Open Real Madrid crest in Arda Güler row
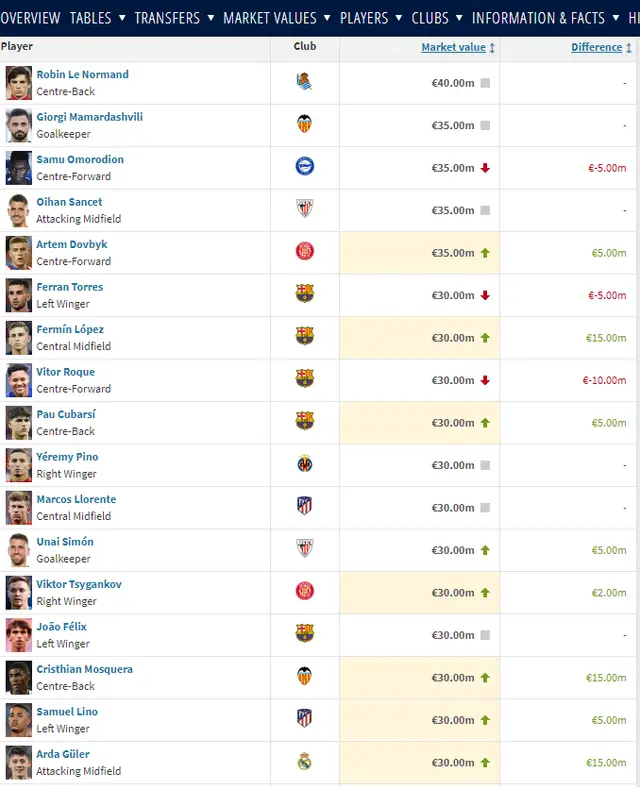This screenshot has width=640, height=787. coord(304,761)
